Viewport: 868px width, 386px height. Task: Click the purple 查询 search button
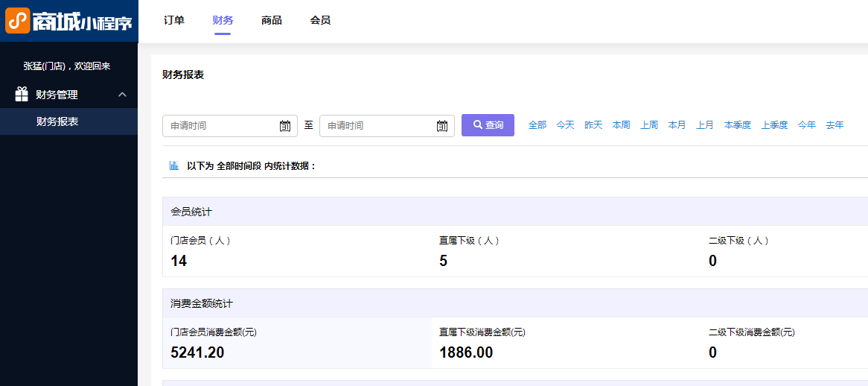[488, 125]
